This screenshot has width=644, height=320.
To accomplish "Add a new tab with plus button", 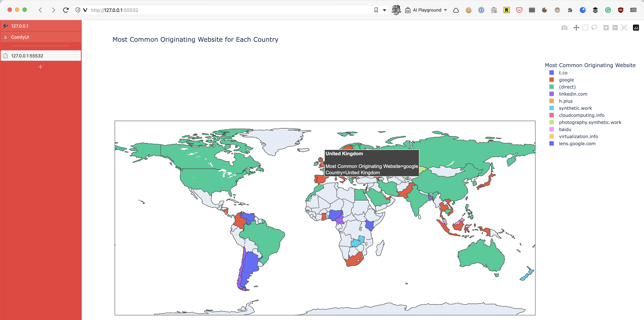I will pos(40,67).
